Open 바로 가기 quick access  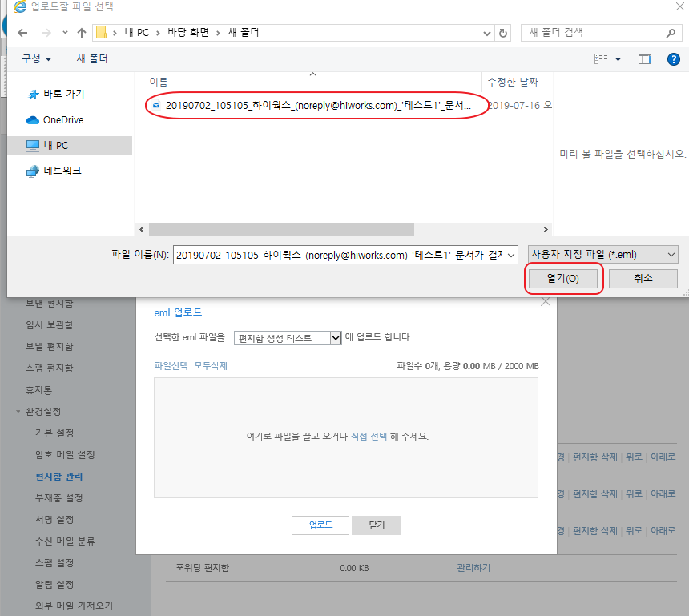click(63, 94)
